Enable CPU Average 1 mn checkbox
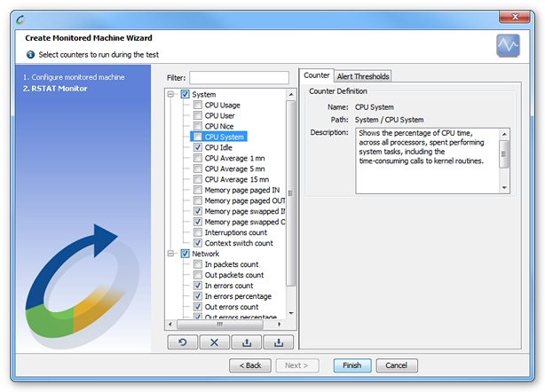The image size is (545, 392). (198, 158)
